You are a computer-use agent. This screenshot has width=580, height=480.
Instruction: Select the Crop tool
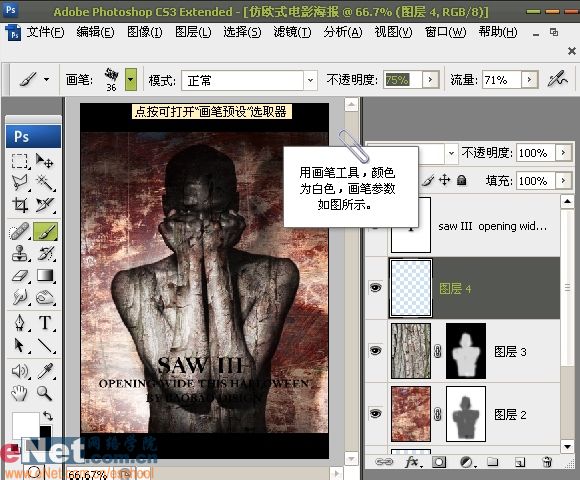[19, 204]
